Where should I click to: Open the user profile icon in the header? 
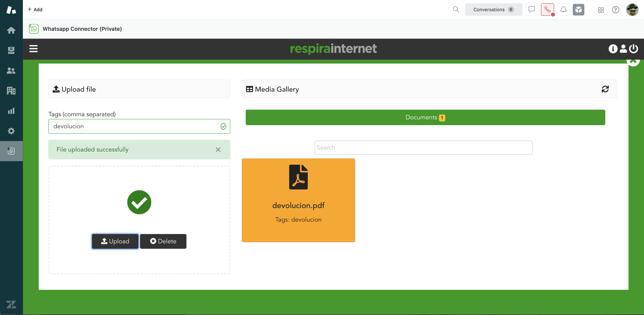coord(623,49)
